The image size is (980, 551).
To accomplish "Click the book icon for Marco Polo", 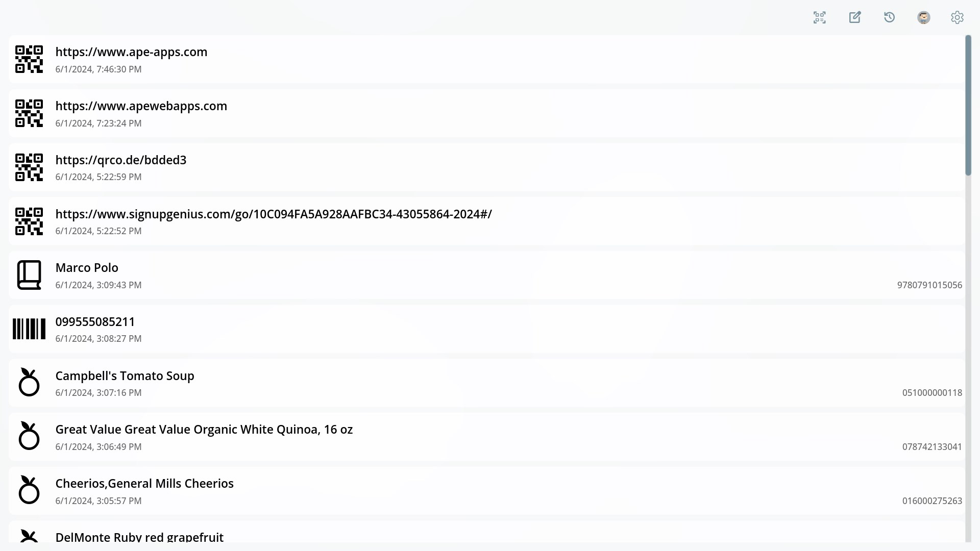I will [29, 275].
